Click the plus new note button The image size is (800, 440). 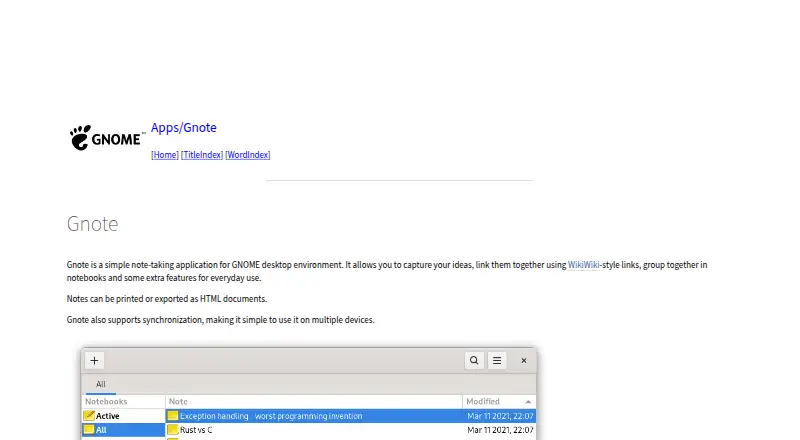click(x=94, y=360)
